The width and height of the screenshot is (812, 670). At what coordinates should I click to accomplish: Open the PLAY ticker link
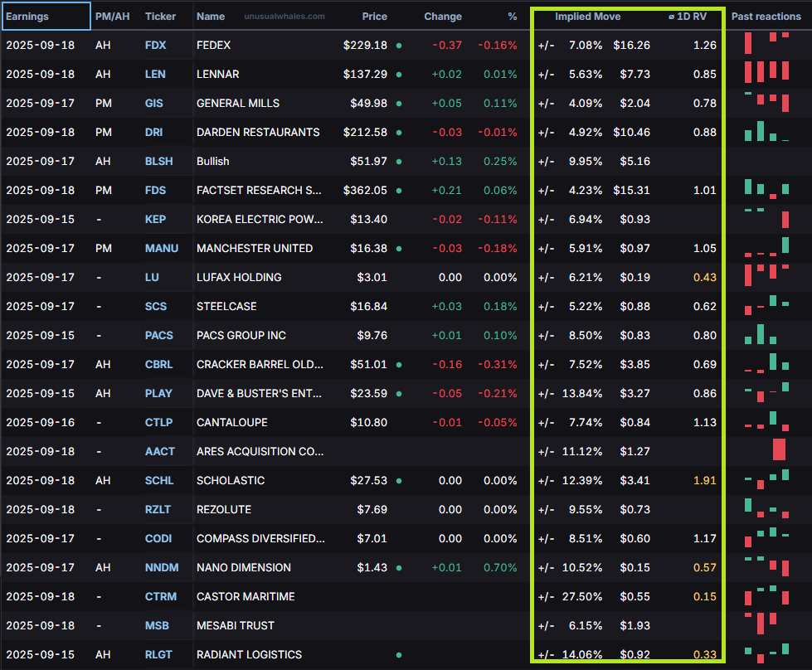158,393
